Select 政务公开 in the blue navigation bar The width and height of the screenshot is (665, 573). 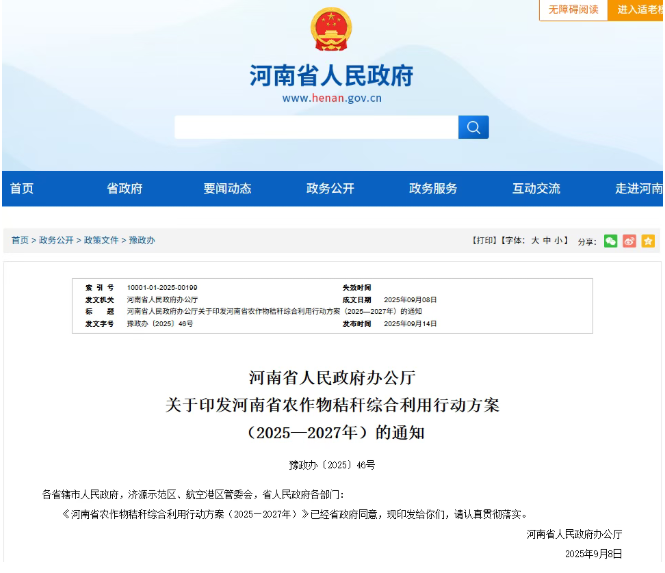[330, 189]
